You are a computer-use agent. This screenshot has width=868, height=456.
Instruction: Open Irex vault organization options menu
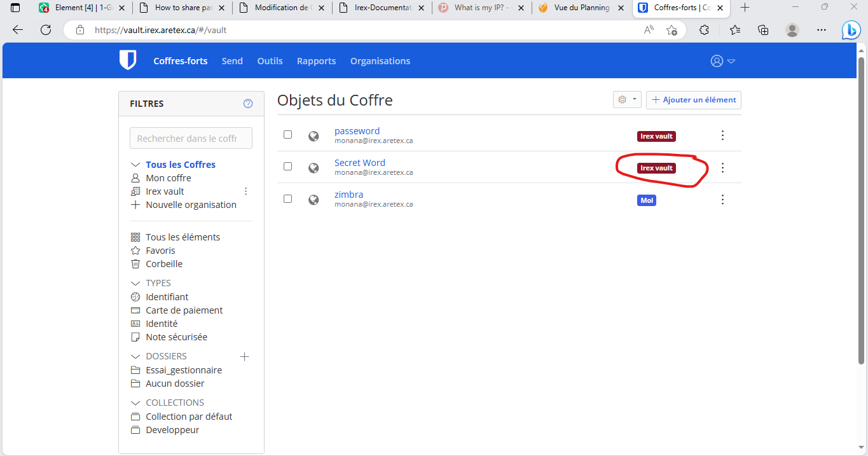(x=246, y=191)
